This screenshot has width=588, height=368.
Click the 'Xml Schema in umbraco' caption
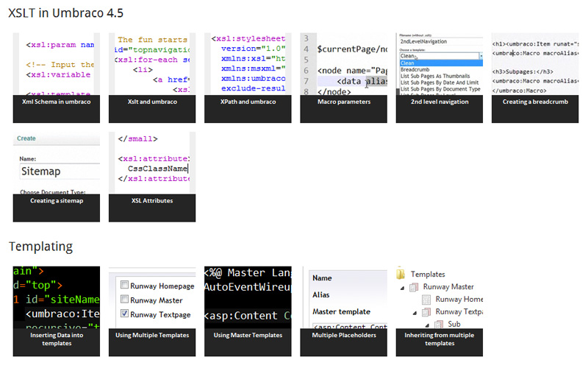coord(57,102)
